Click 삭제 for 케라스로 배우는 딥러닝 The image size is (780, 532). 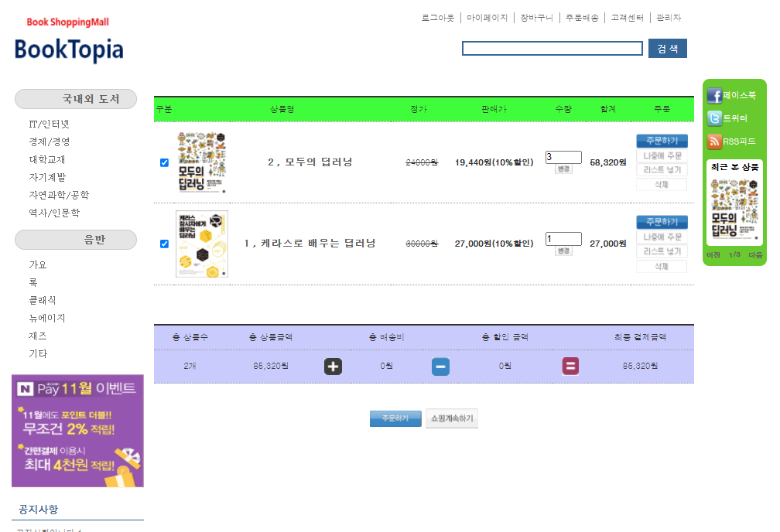pyautogui.click(x=662, y=267)
